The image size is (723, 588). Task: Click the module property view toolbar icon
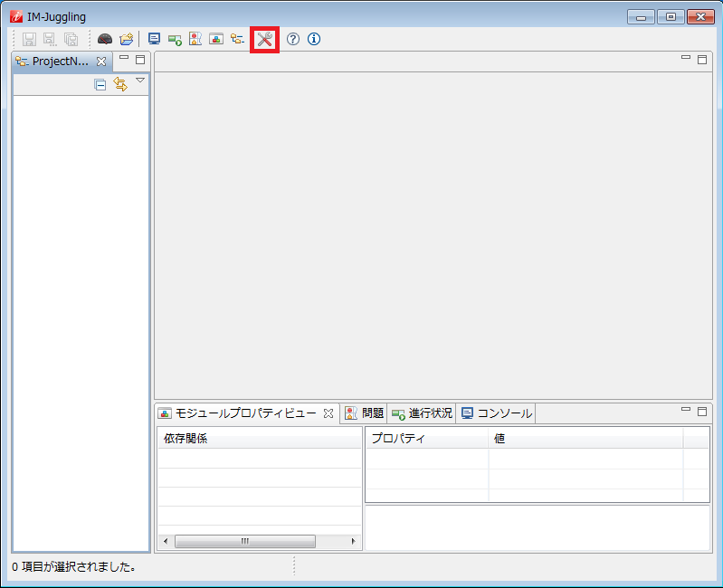point(216,39)
